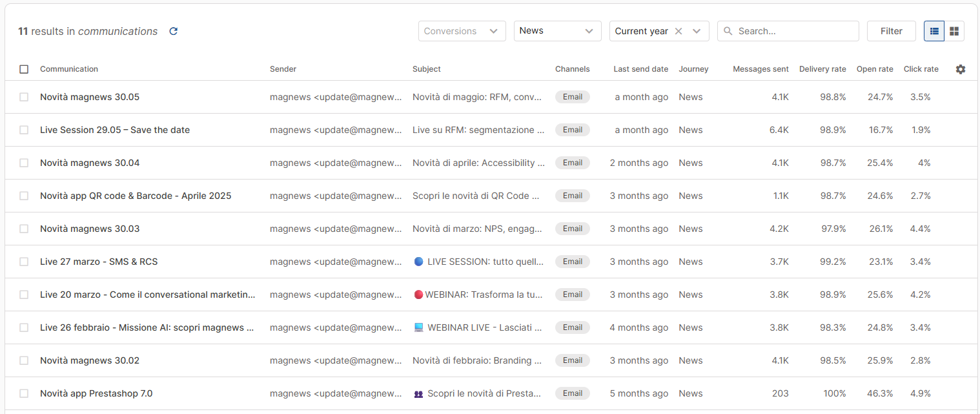Open Novità magnews 30.04 communication
The width and height of the screenshot is (980, 414).
coord(90,163)
